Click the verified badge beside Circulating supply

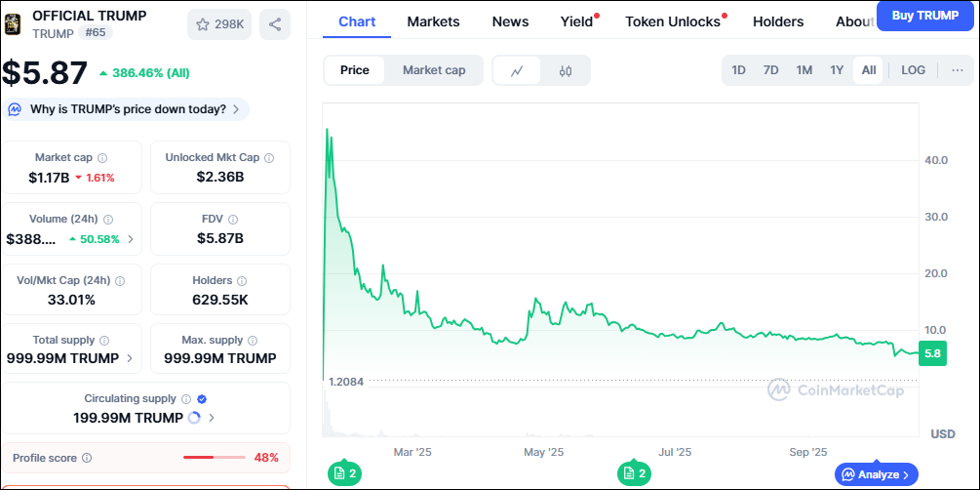pyautogui.click(x=202, y=398)
